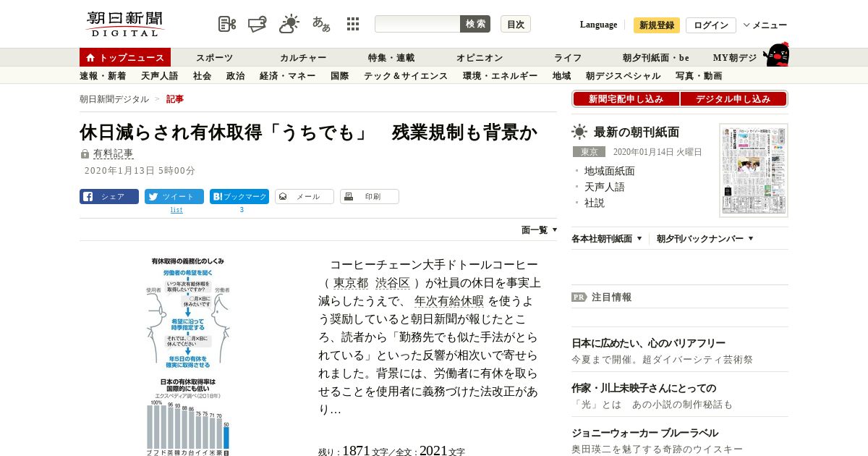Select the カルチャー tab
The width and height of the screenshot is (868, 456).
303,57
